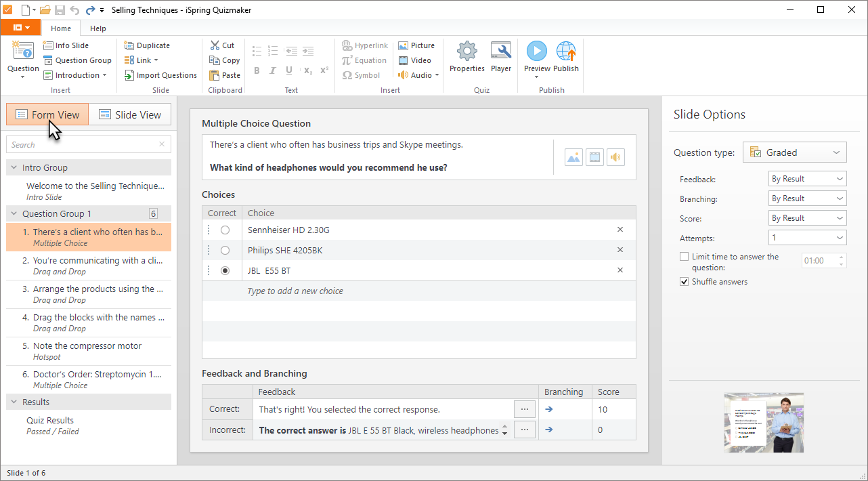Disable the Shuffle answers option

pyautogui.click(x=684, y=281)
